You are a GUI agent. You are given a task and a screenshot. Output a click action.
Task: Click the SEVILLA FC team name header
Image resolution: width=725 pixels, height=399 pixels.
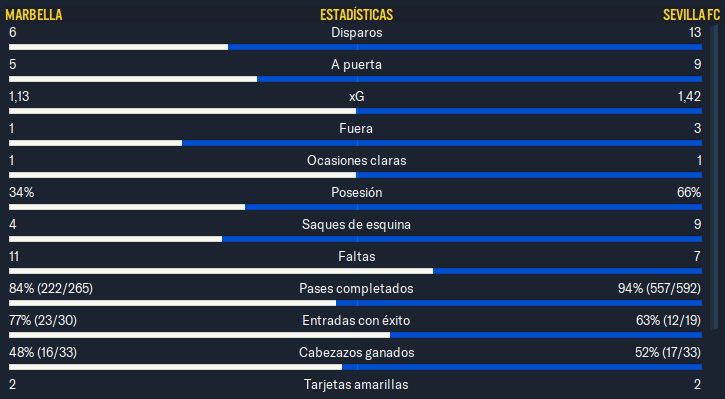(x=691, y=15)
